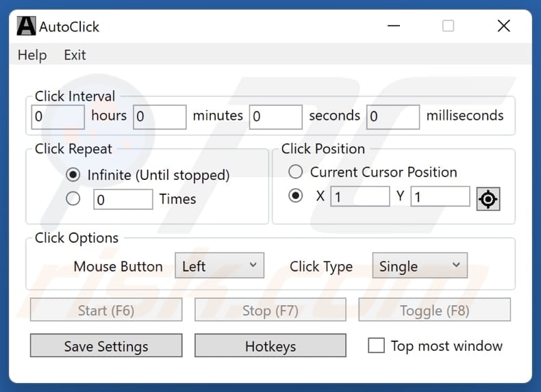Focus the seconds input field

276,117
